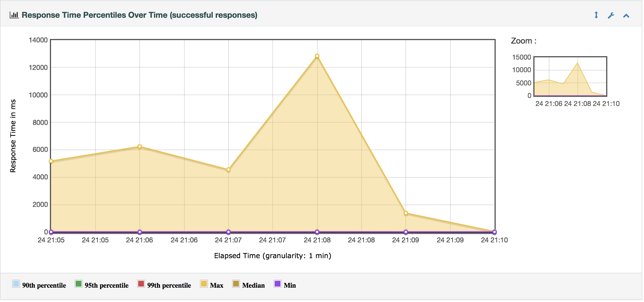
Task: Toggle the Max series legend swatch
Action: click(x=204, y=284)
